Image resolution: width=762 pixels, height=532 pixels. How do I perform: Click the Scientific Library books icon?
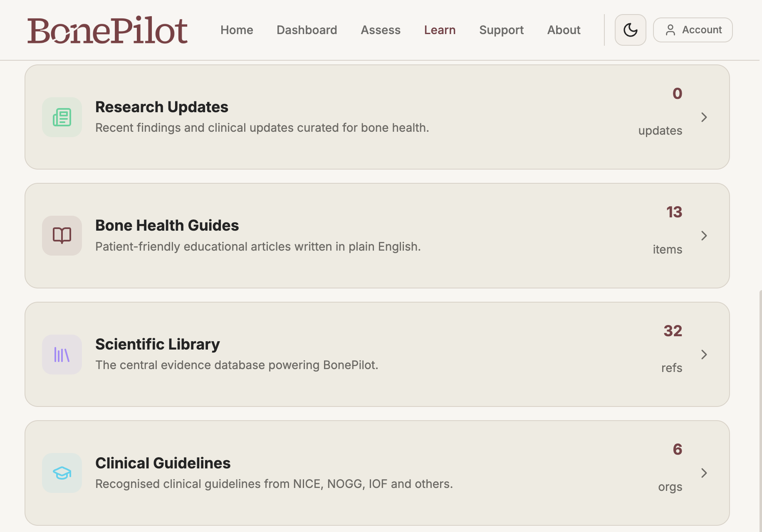[62, 355]
